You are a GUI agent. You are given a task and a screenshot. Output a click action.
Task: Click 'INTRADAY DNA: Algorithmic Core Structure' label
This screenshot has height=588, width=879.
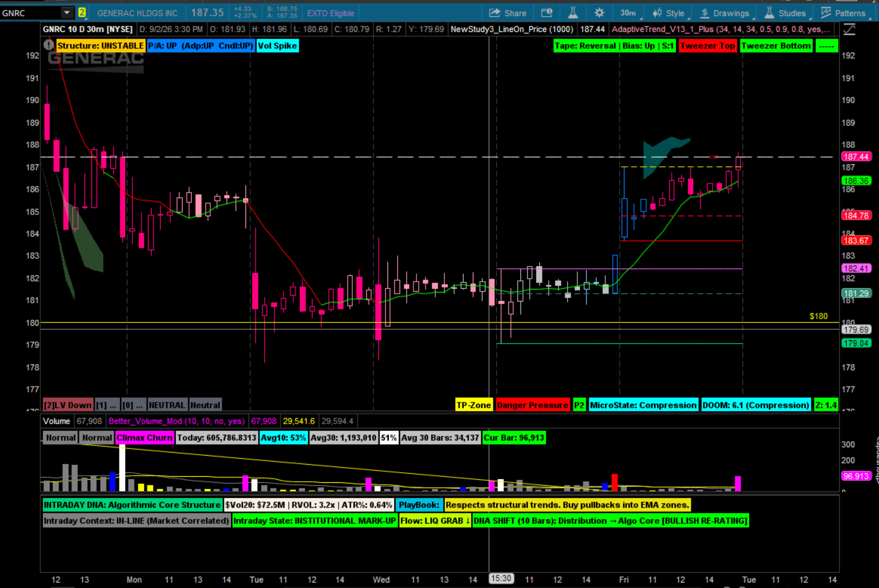coord(132,505)
